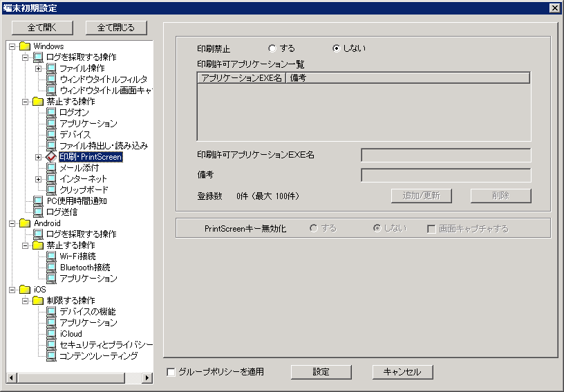Screen dimensions: 564x392
Task: Click the デバイス item icon
Action: coord(51,135)
